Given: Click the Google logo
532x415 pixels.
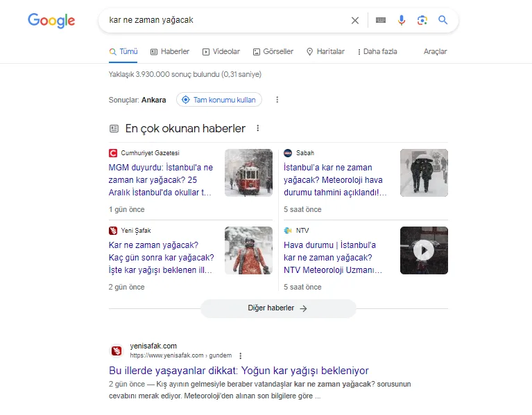Looking at the screenshot, I should (51, 21).
